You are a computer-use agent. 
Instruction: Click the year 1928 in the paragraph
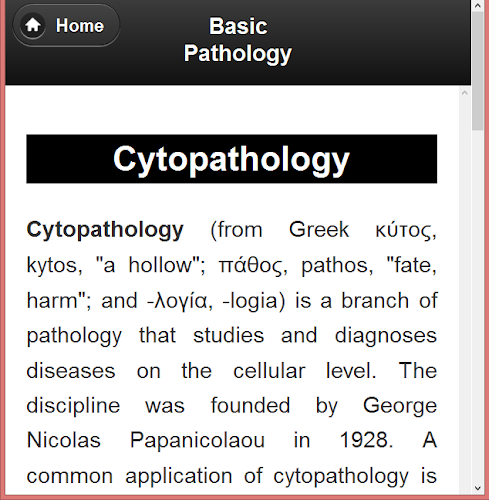point(366,440)
